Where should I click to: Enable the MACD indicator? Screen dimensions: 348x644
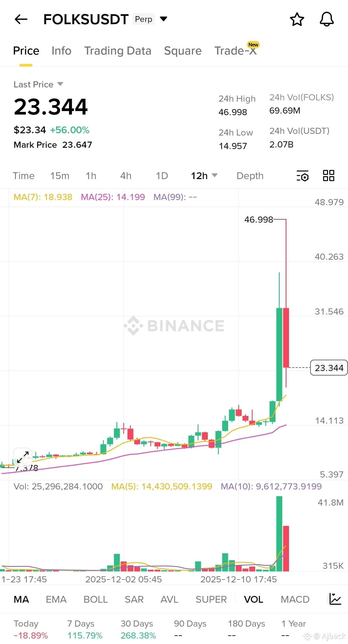295,599
